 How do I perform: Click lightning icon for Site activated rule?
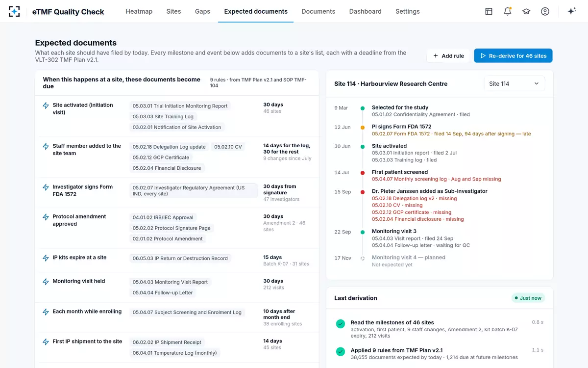pos(46,105)
